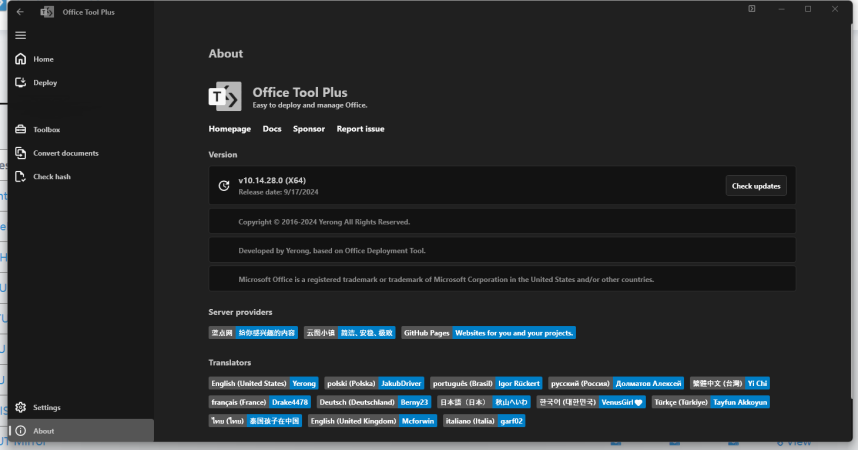Click the Settings gear icon
The width and height of the screenshot is (858, 450).
point(21,407)
